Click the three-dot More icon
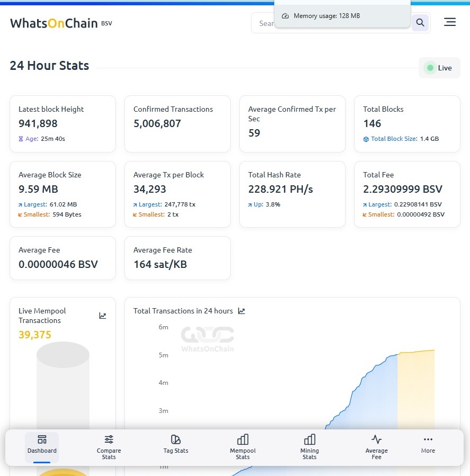The height and width of the screenshot is (476, 470). point(428,439)
